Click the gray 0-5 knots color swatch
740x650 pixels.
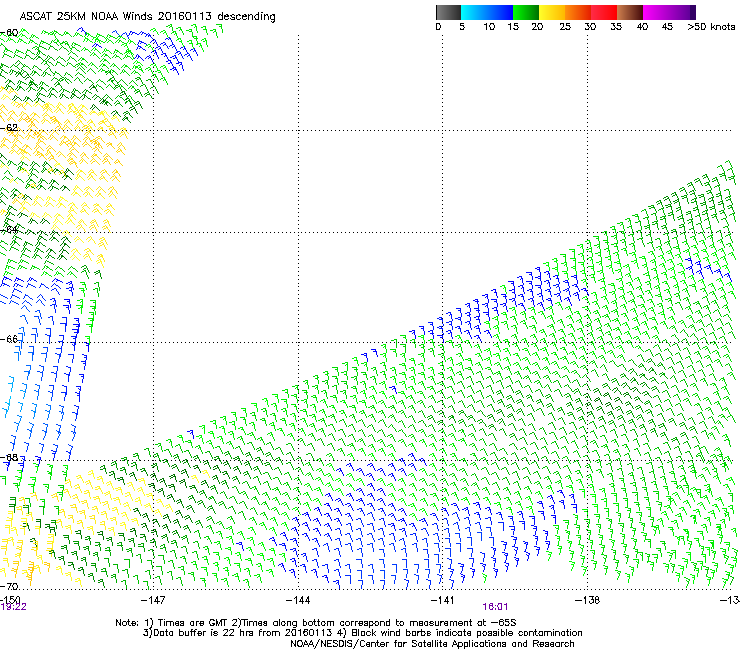[448, 12]
